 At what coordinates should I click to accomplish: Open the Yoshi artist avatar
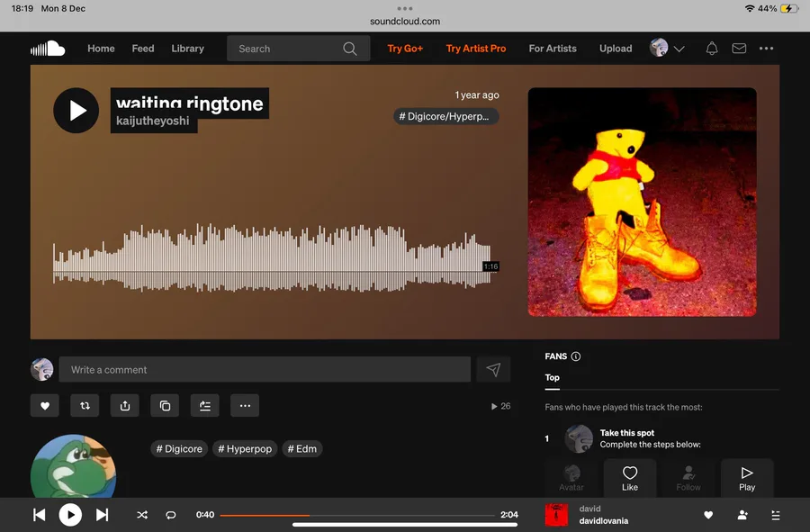coord(73,466)
